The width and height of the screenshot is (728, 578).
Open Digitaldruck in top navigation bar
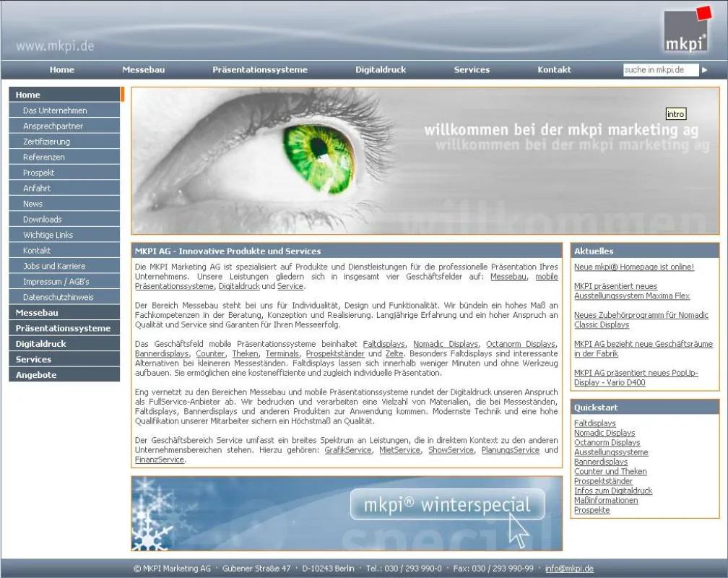click(381, 69)
